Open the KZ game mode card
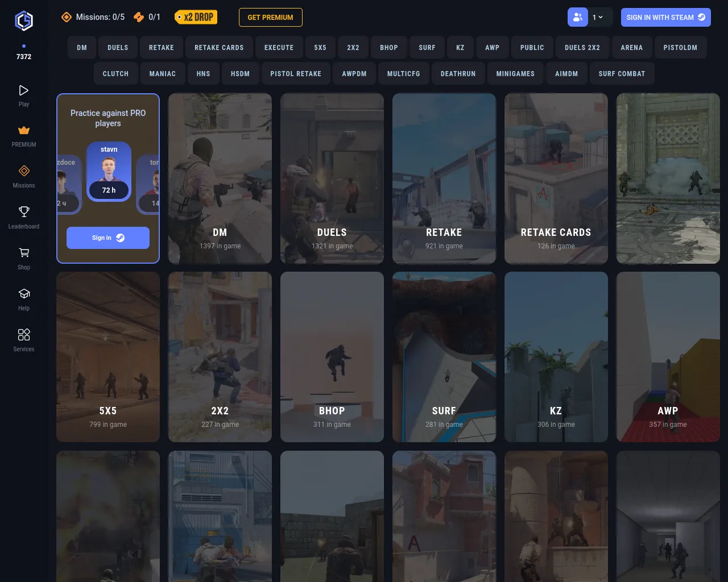 pyautogui.click(x=556, y=357)
